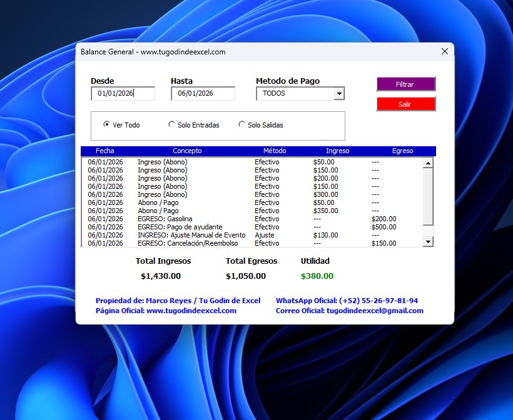Select the EGRESO: Pago de ayudante row
Image resolution: width=513 pixels, height=420 pixels.
(x=250, y=227)
